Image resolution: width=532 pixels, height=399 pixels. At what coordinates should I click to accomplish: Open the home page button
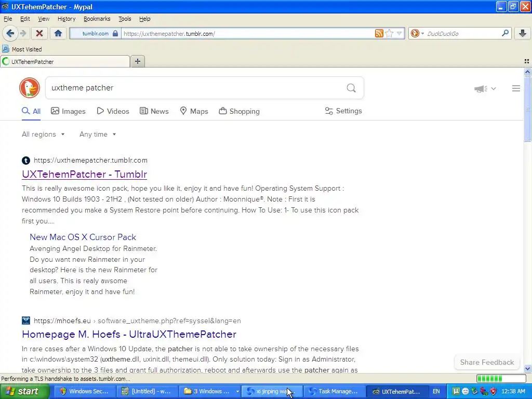tap(58, 33)
